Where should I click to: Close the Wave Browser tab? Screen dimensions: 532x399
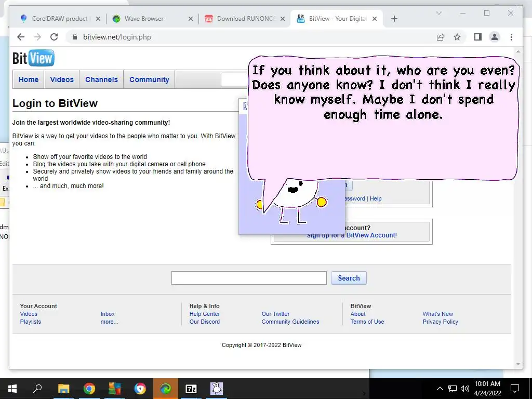[191, 19]
